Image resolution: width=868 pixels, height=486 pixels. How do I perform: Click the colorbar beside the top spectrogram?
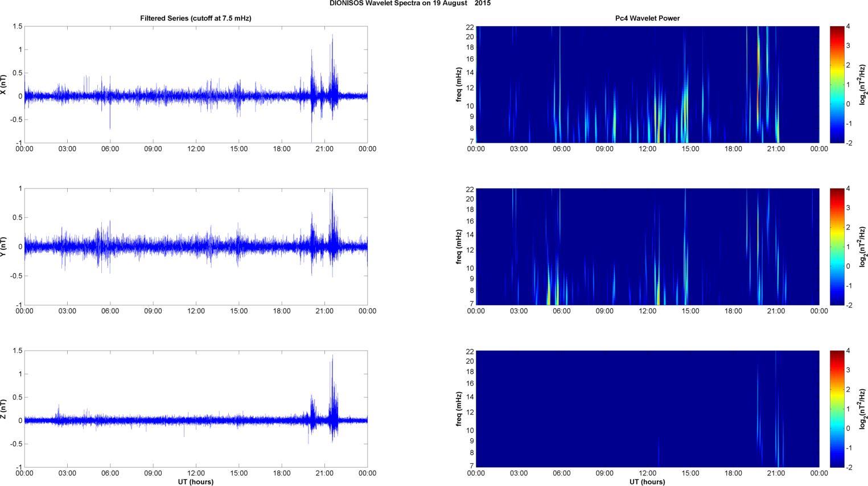coord(837,85)
